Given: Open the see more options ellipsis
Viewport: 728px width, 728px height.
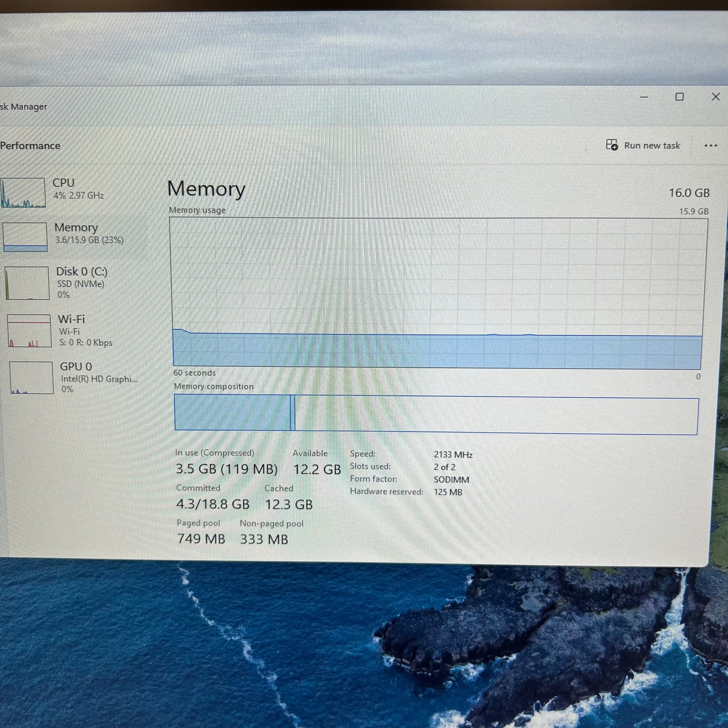Looking at the screenshot, I should click(x=711, y=145).
